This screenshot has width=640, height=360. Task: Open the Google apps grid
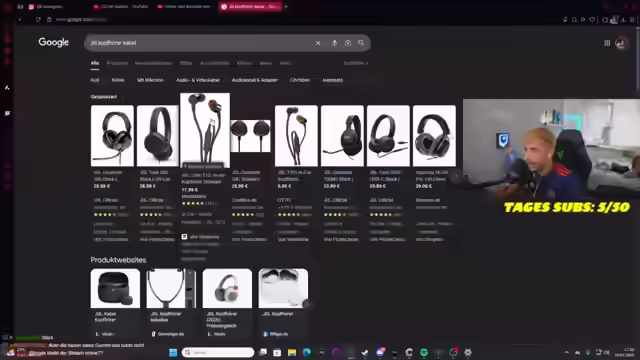607,43
